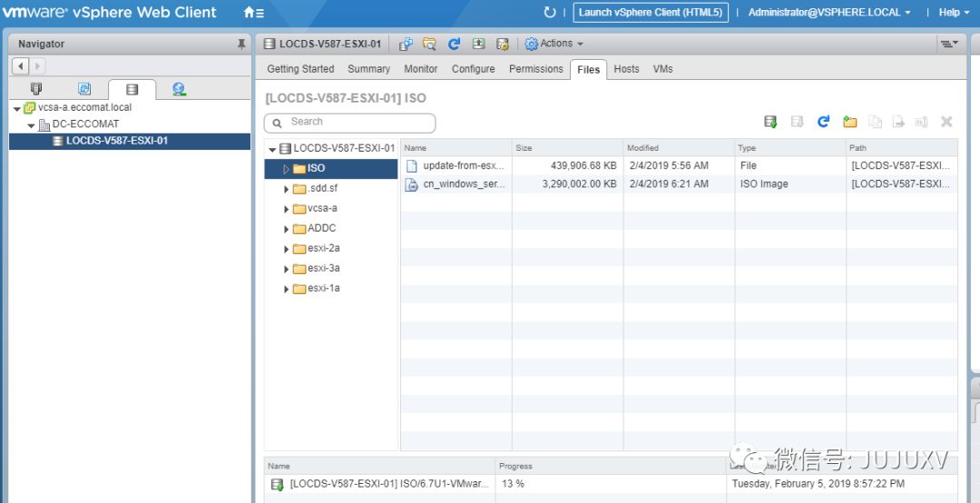The height and width of the screenshot is (503, 980).
Task: Open the Monitor tab
Action: (421, 69)
